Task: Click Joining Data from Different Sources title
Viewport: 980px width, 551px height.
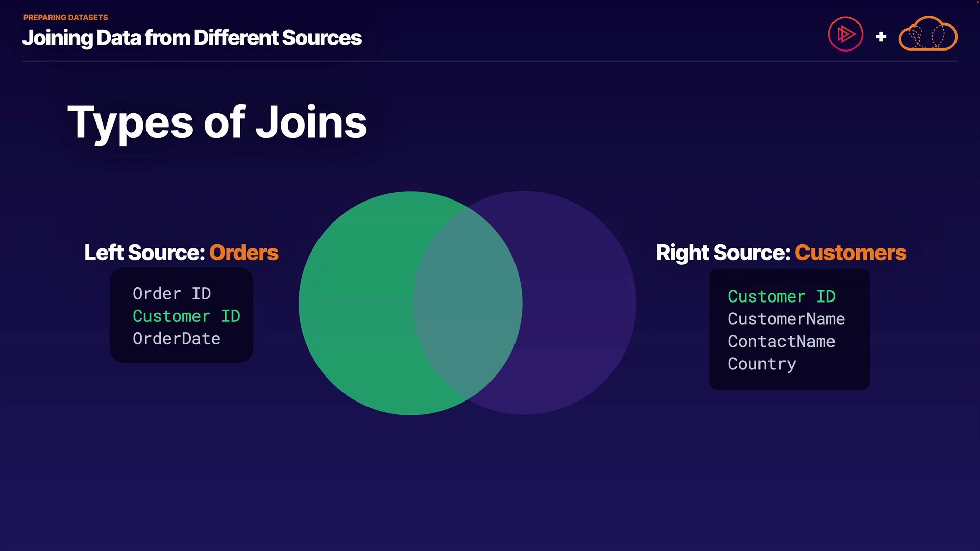Action: (191, 38)
